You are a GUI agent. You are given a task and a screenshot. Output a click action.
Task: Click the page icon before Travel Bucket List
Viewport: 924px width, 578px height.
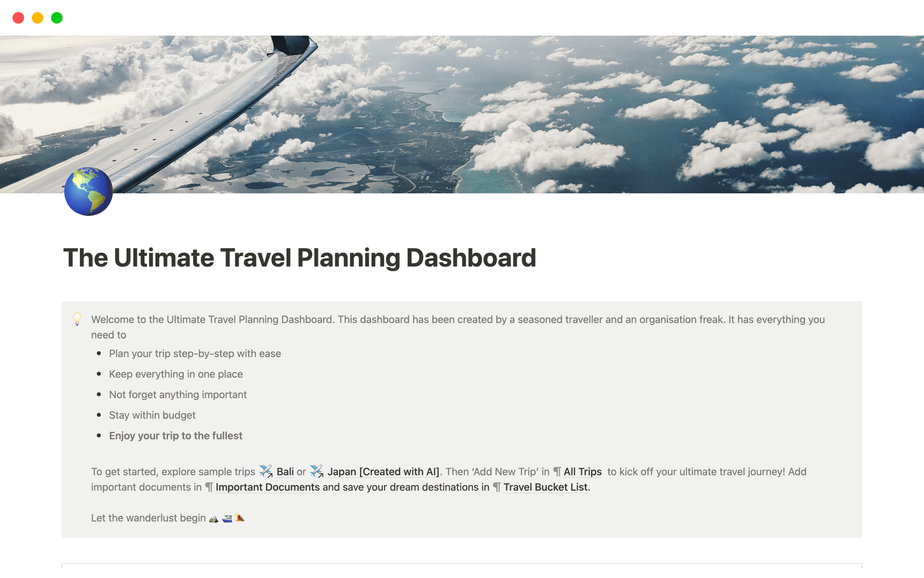[497, 487]
